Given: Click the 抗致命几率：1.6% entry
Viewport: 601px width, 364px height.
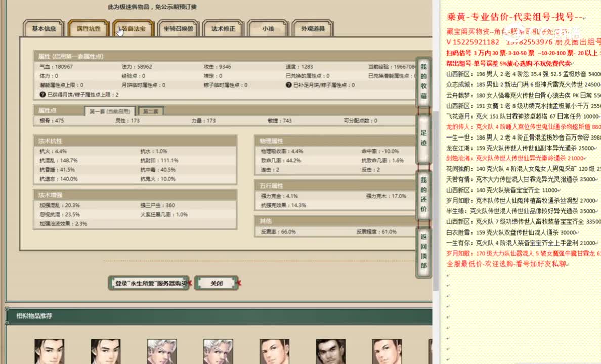Looking at the screenshot, I should click(382, 161).
